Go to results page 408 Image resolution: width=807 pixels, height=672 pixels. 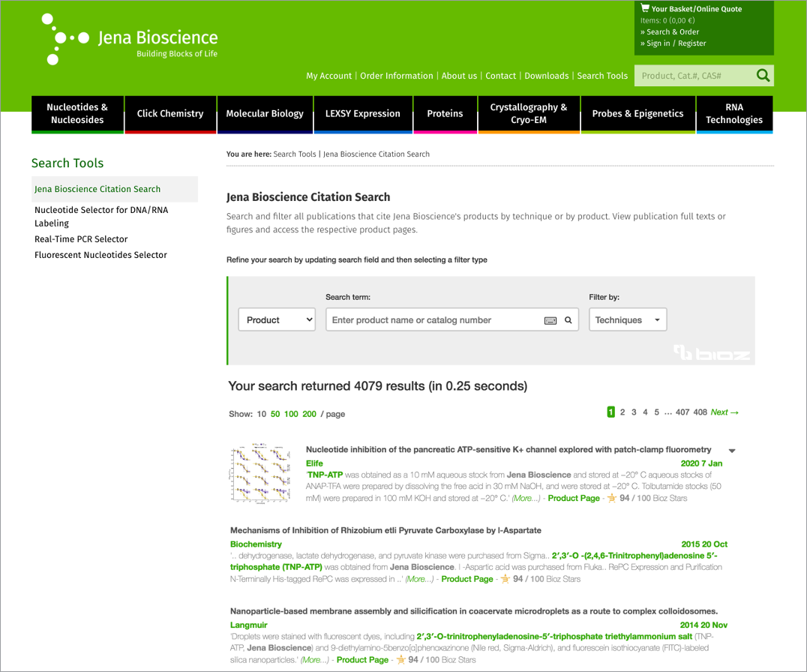(700, 412)
